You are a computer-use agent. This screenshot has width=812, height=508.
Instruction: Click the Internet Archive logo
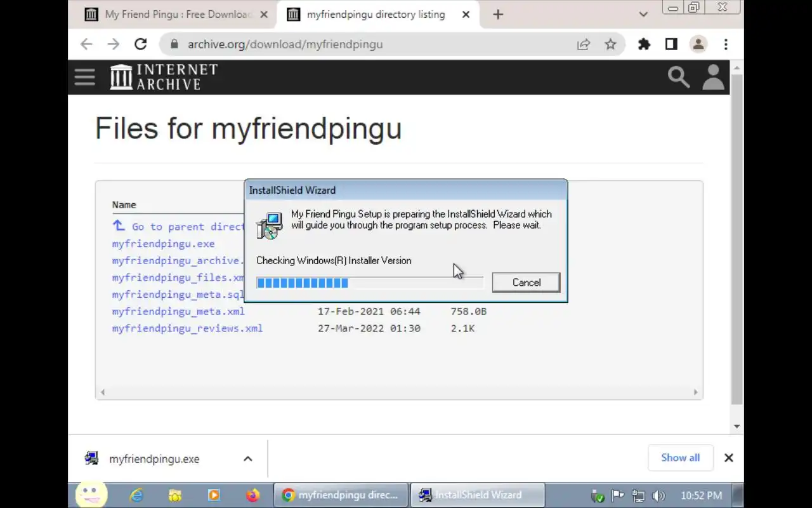[164, 77]
